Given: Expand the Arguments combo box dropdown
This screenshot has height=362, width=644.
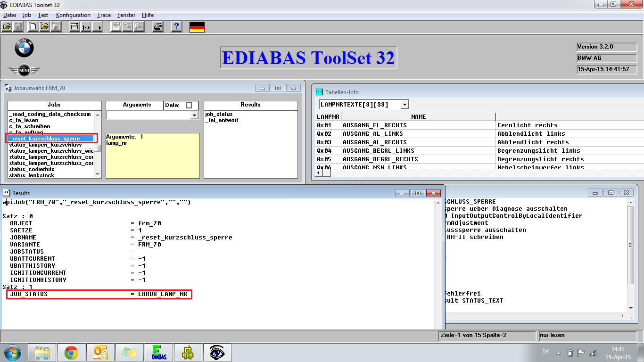Looking at the screenshot, I should coord(194,115).
